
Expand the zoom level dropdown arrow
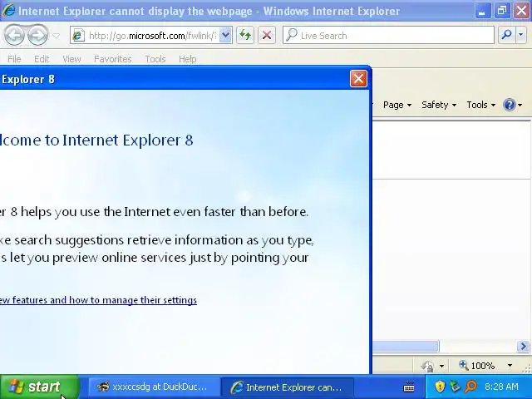click(x=510, y=366)
